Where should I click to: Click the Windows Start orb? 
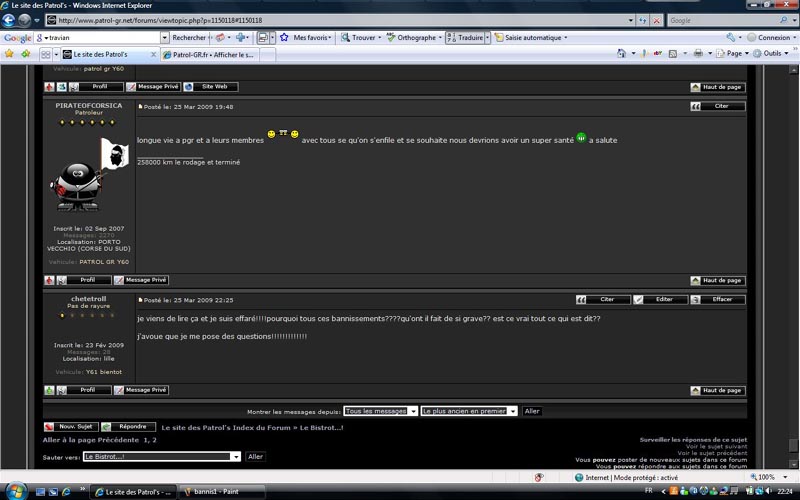(16, 491)
